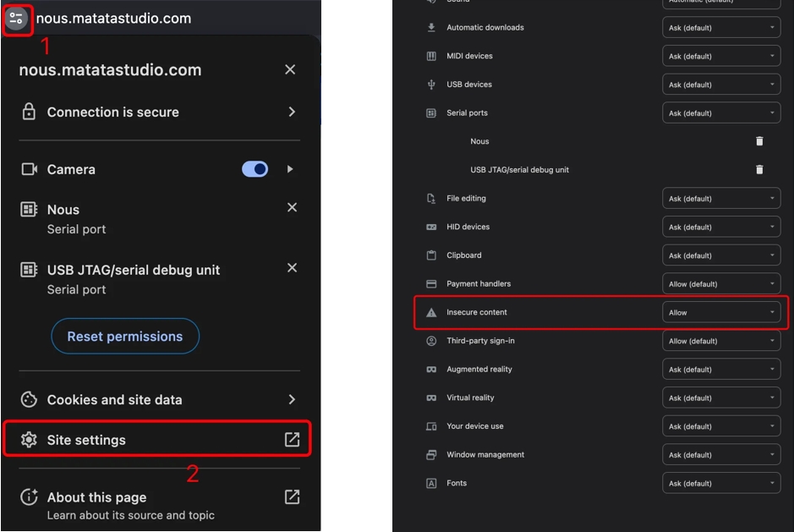Open MIDI devices permission dropdown

tap(721, 56)
